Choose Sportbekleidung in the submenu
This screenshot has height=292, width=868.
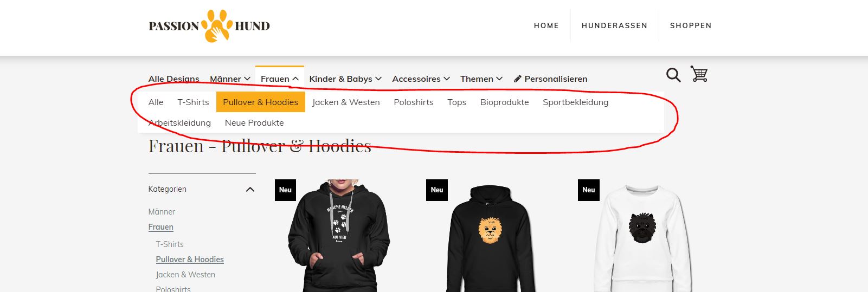pyautogui.click(x=576, y=102)
